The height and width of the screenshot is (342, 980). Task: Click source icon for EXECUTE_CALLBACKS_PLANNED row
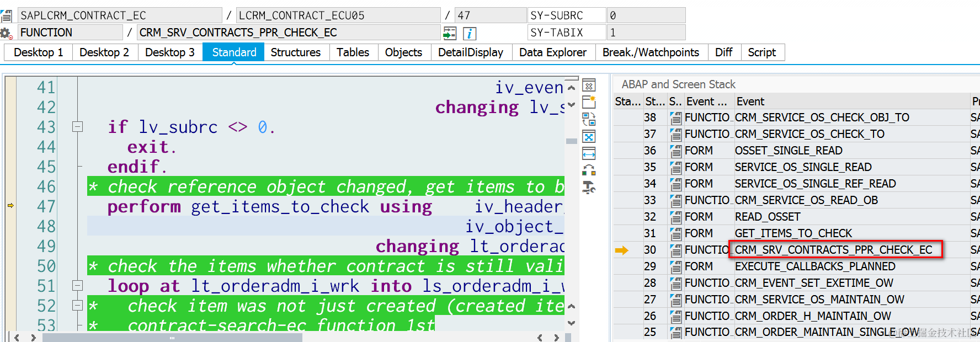pos(675,266)
